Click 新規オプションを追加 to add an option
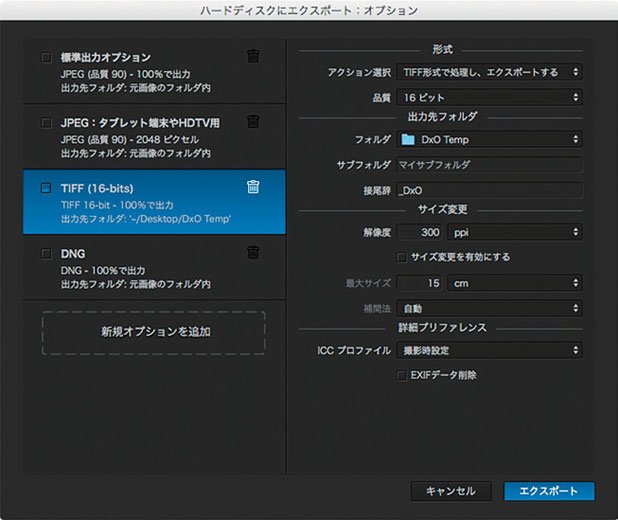Image resolution: width=618 pixels, height=520 pixels. coord(154,333)
